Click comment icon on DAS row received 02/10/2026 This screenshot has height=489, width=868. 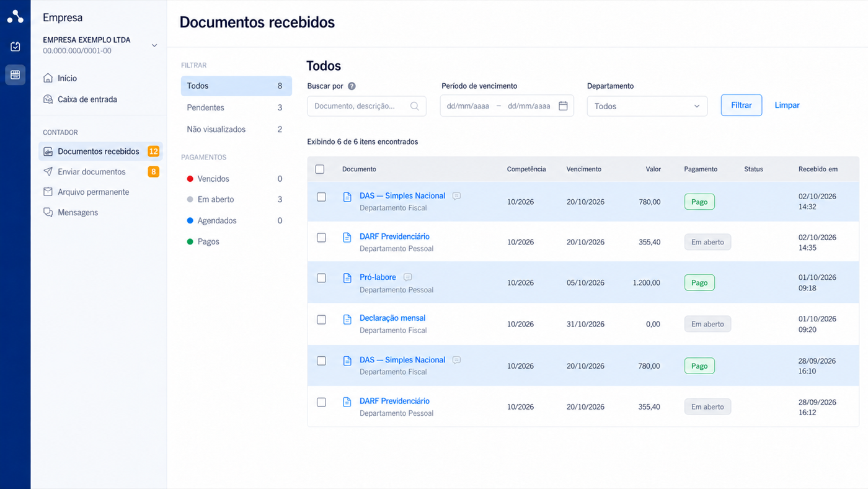[x=456, y=196]
